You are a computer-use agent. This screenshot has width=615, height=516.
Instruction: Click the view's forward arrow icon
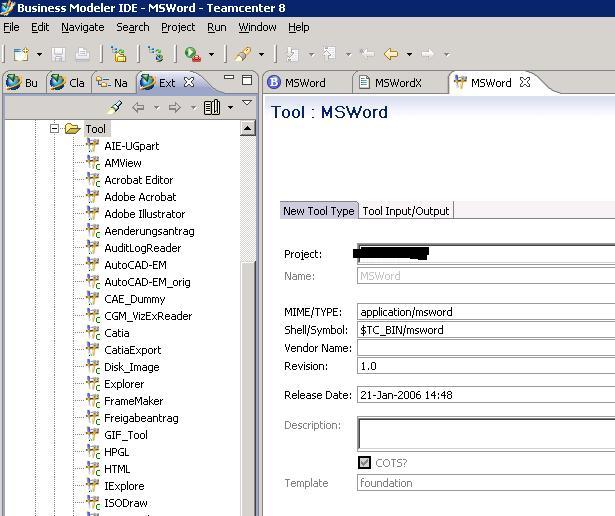pyautogui.click(x=175, y=107)
